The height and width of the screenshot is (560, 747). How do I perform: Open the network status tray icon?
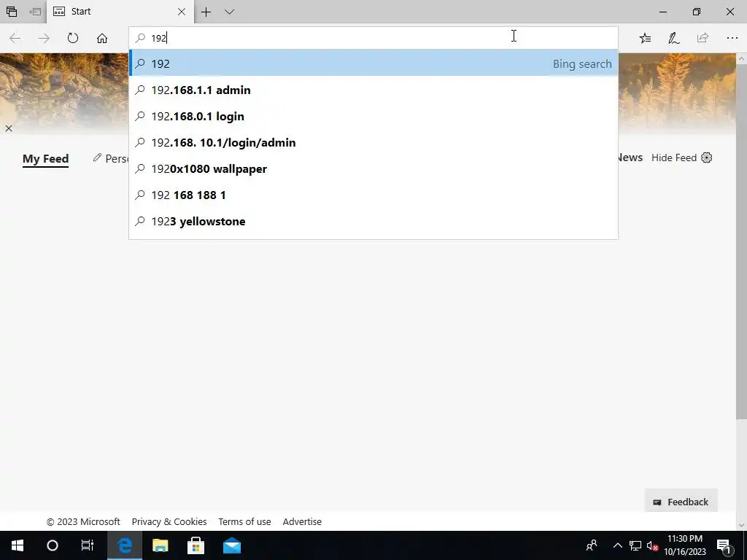[635, 545]
